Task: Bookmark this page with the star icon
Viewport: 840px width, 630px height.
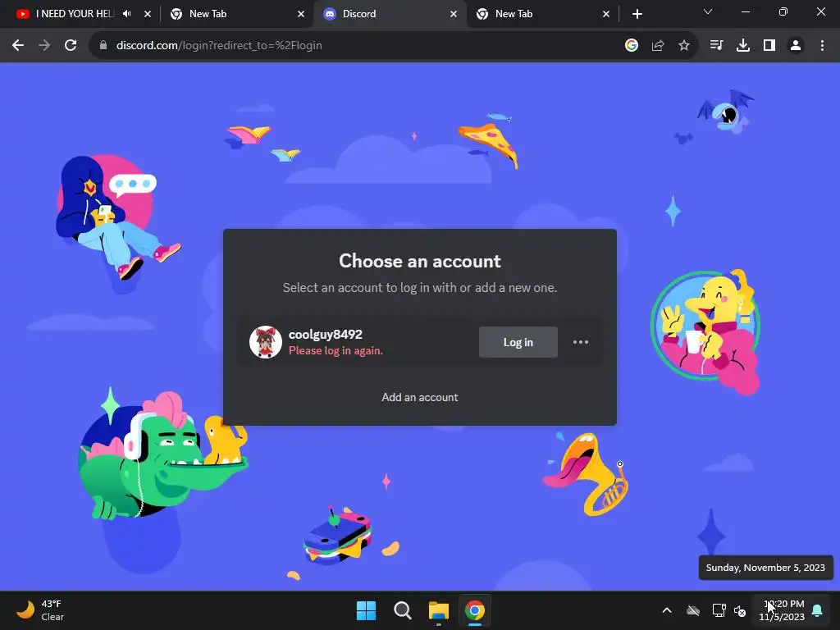Action: 684,46
